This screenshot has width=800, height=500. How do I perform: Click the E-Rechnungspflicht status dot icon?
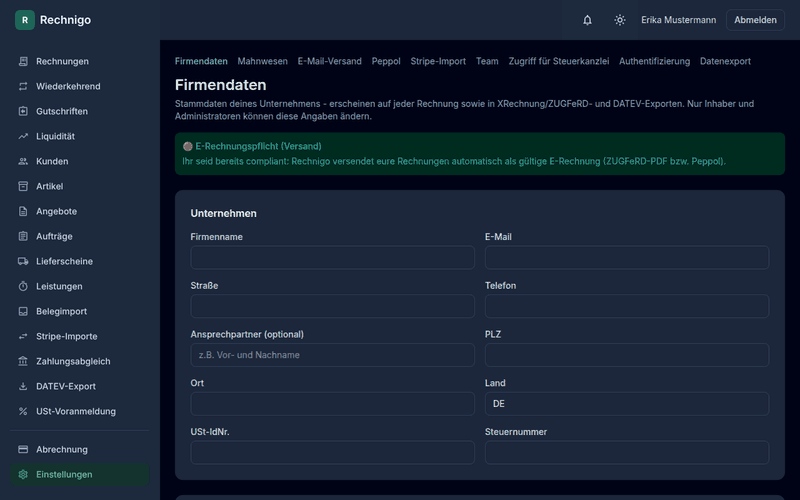click(x=188, y=146)
